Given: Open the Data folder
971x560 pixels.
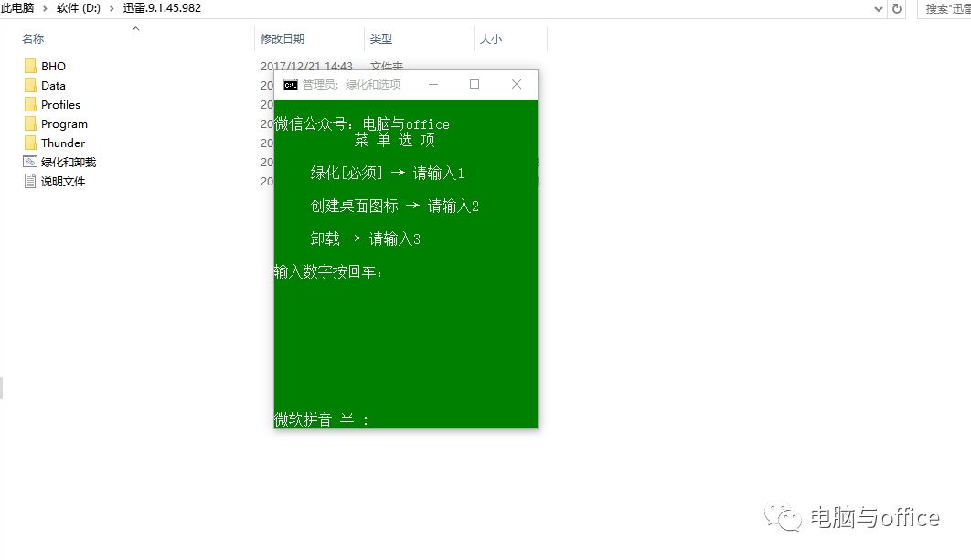Looking at the screenshot, I should pyautogui.click(x=54, y=85).
